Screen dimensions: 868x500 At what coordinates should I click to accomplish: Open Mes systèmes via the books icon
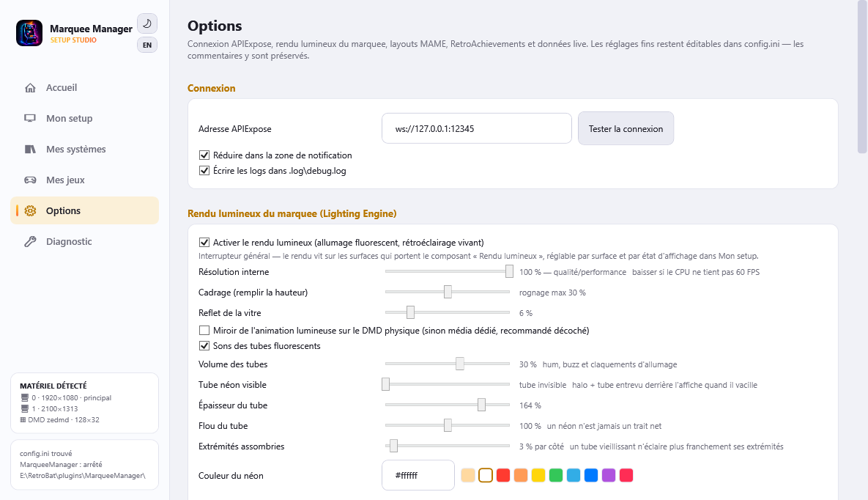[x=31, y=149]
